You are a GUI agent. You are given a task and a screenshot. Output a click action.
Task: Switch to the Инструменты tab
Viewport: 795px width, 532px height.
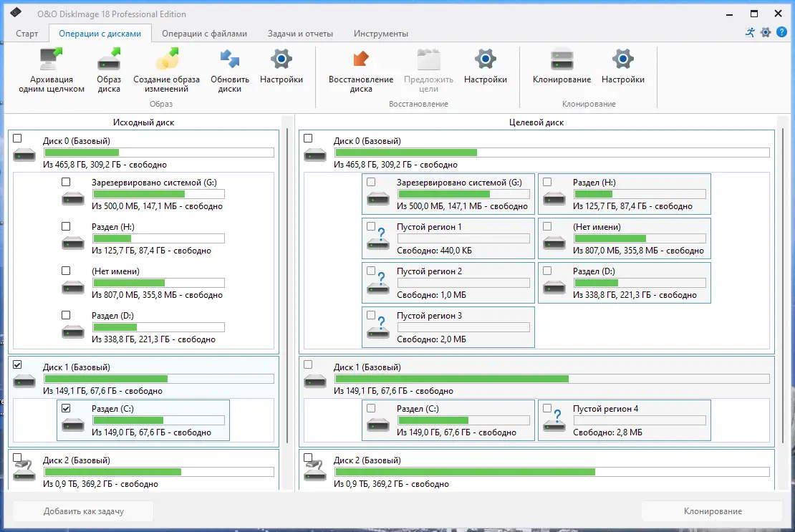coord(381,34)
